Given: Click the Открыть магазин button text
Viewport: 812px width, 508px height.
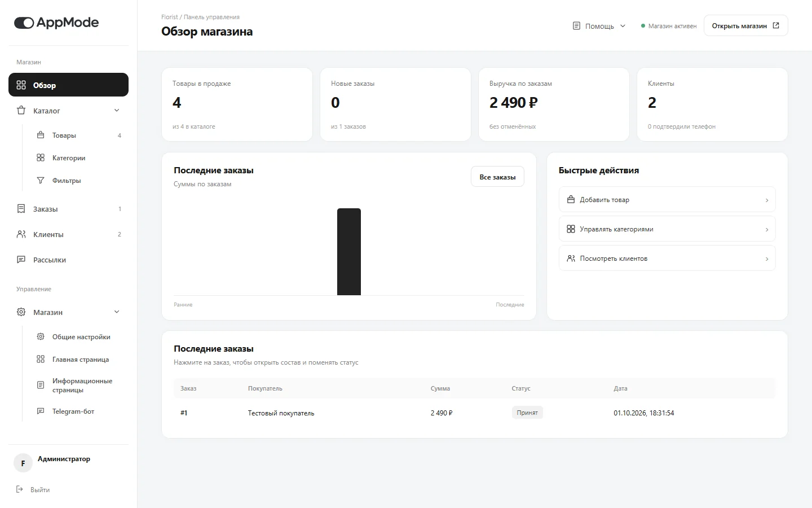Looking at the screenshot, I should coord(739,26).
